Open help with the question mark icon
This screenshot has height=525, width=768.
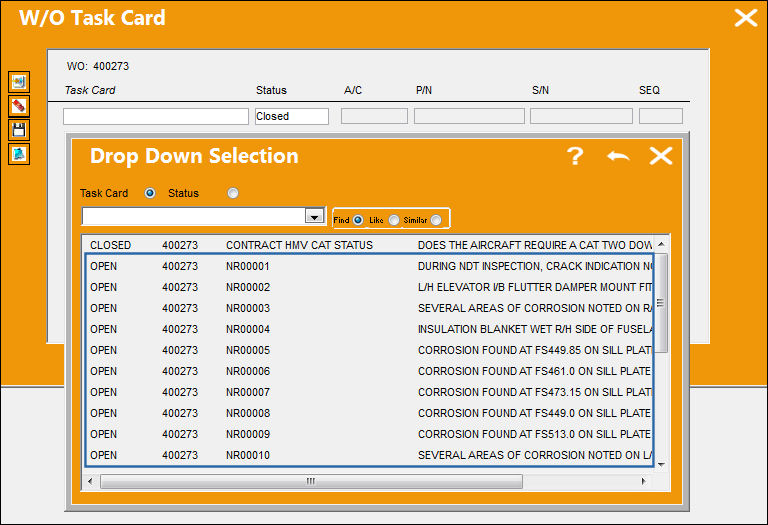coord(575,156)
